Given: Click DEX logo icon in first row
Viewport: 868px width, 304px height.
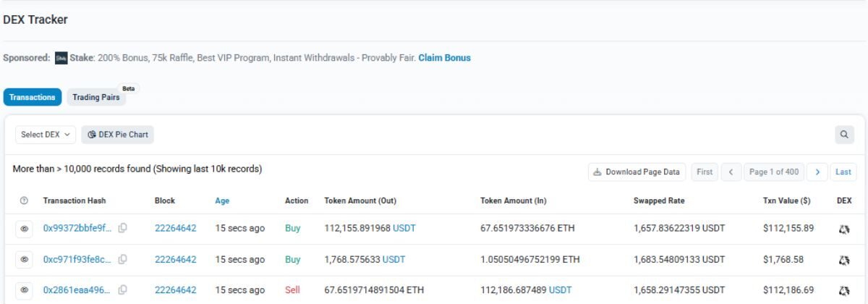Looking at the screenshot, I should pyautogui.click(x=843, y=229).
